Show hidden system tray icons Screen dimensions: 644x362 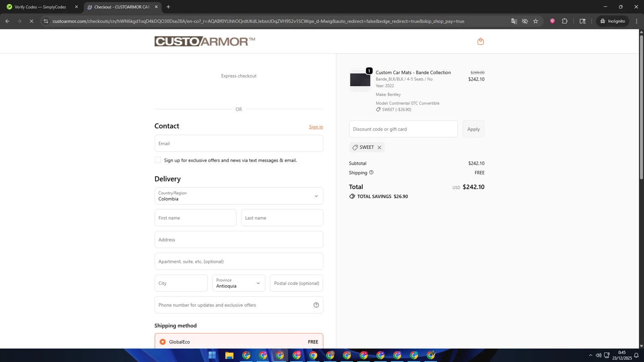(x=590, y=355)
